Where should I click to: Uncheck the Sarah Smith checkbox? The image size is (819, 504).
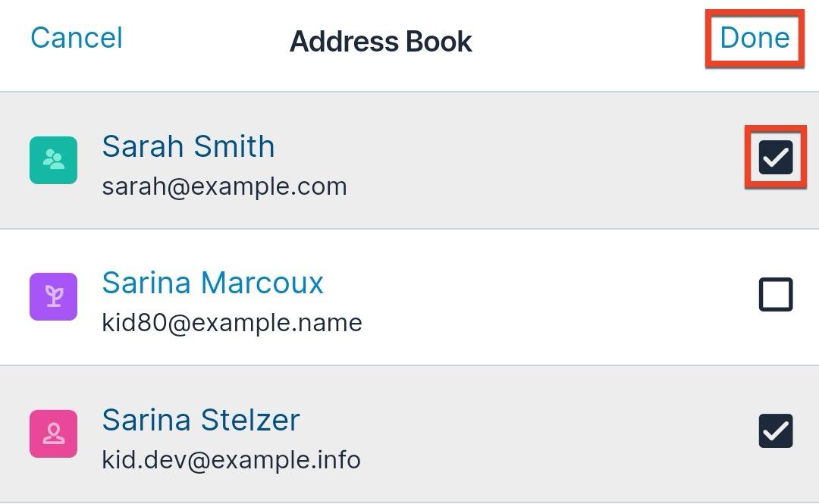(x=775, y=158)
